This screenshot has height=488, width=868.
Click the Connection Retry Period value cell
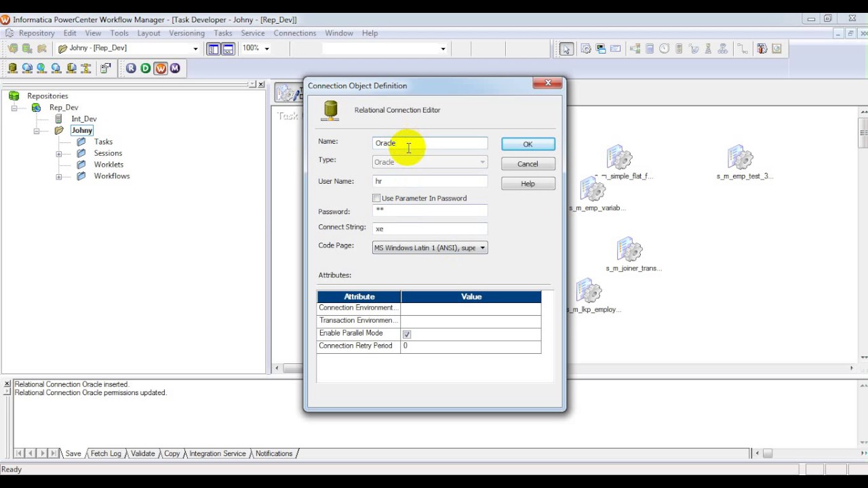coord(471,346)
